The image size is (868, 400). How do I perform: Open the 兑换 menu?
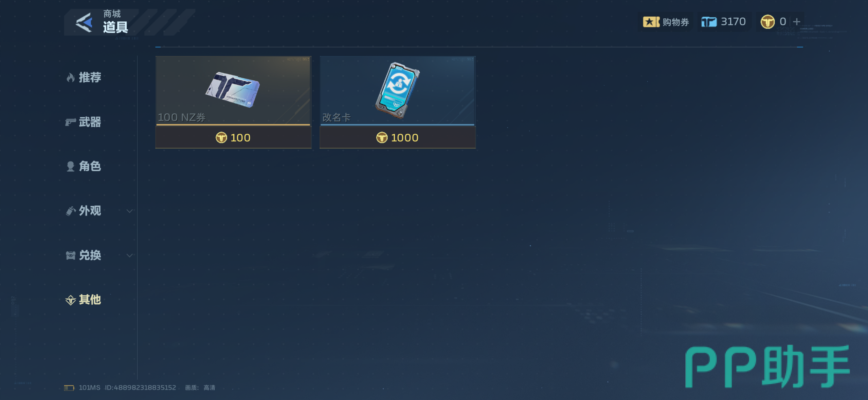click(x=84, y=255)
